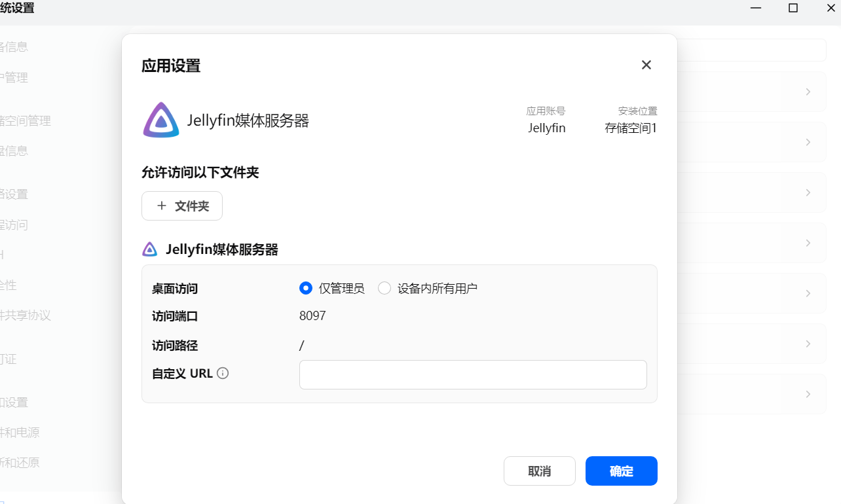The width and height of the screenshot is (841, 504).
Task: Confirm settings with the 确定 button
Action: (622, 471)
